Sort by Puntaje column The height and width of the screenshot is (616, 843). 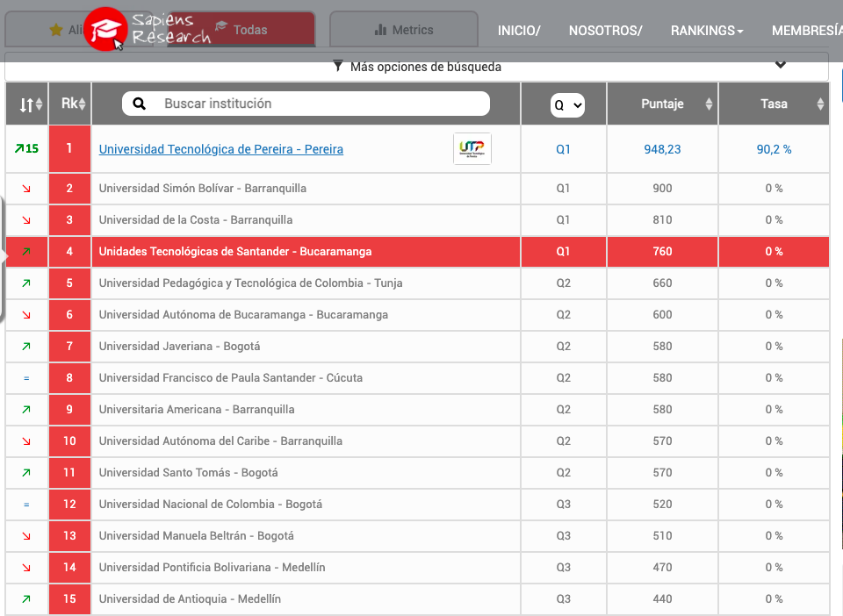(x=662, y=104)
